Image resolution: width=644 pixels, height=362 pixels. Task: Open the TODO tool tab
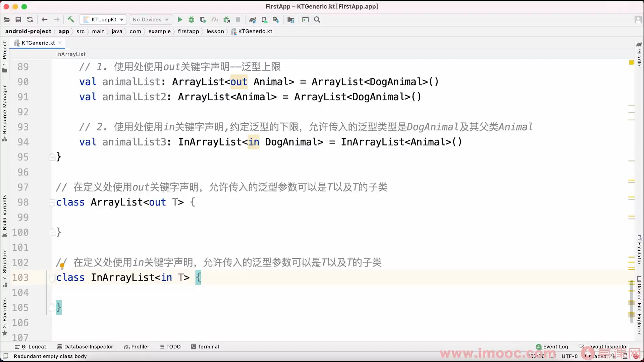[x=170, y=347]
